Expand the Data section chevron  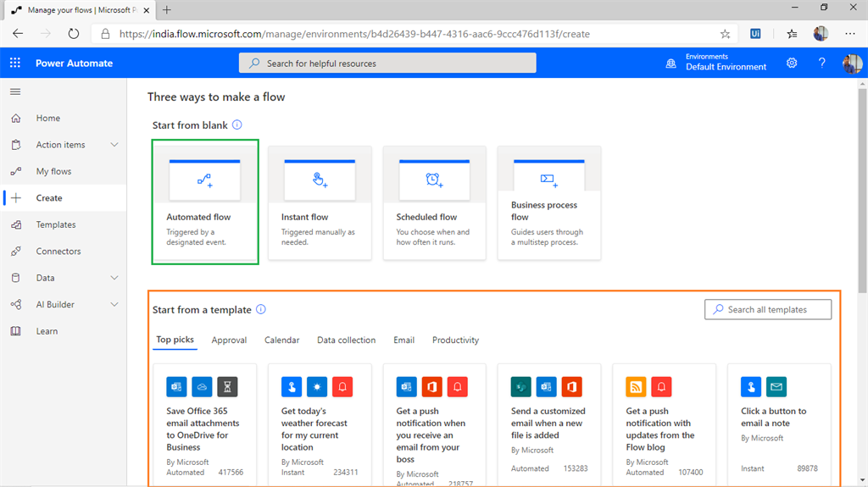click(x=114, y=278)
